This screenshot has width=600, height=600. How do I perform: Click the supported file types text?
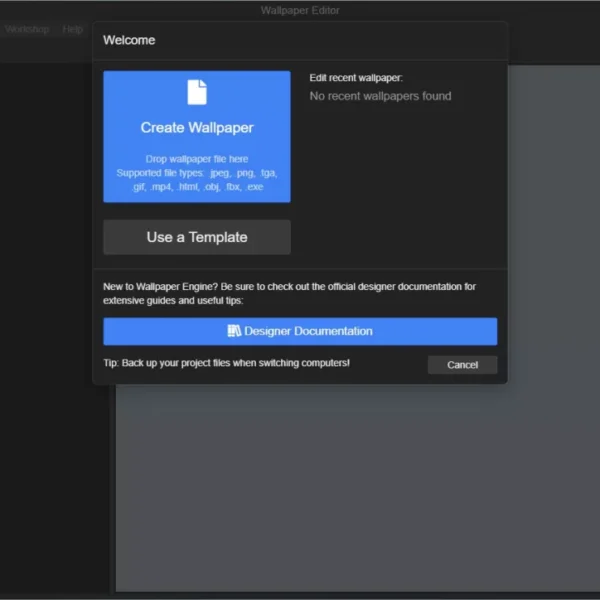click(x=197, y=179)
